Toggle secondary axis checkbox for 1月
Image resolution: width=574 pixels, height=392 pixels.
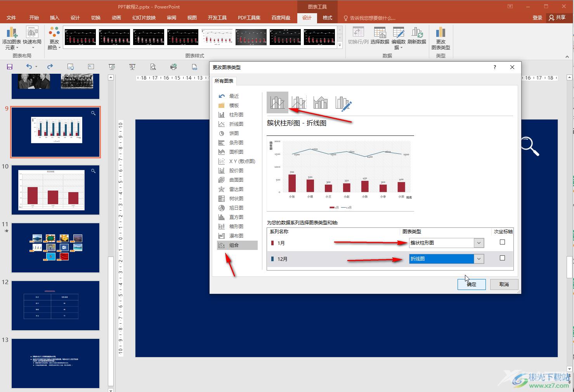[502, 242]
